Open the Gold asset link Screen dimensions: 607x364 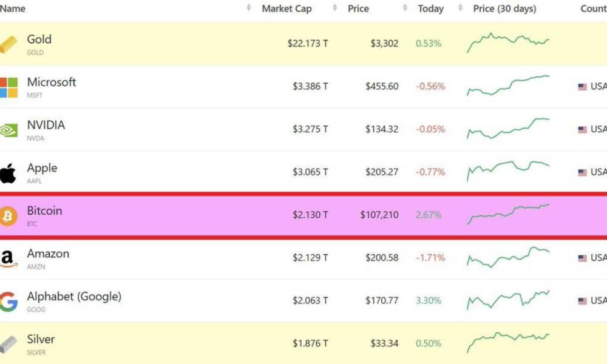(39, 39)
